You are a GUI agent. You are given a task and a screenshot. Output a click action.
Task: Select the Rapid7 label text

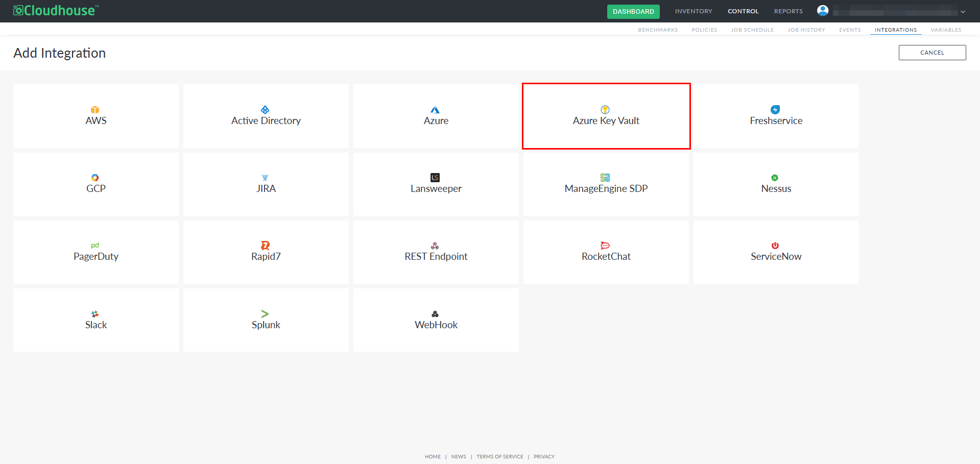(x=266, y=257)
